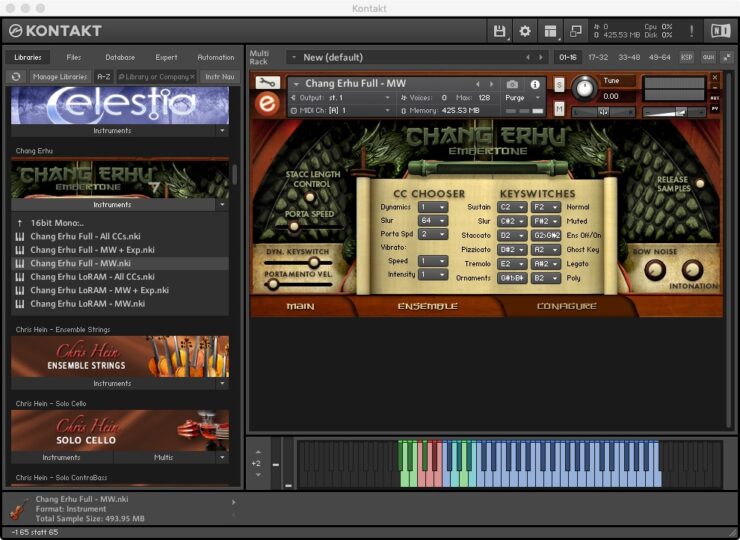Open the Sustain keyswitch C2 dropdown
The image size is (740, 540).
[512, 207]
